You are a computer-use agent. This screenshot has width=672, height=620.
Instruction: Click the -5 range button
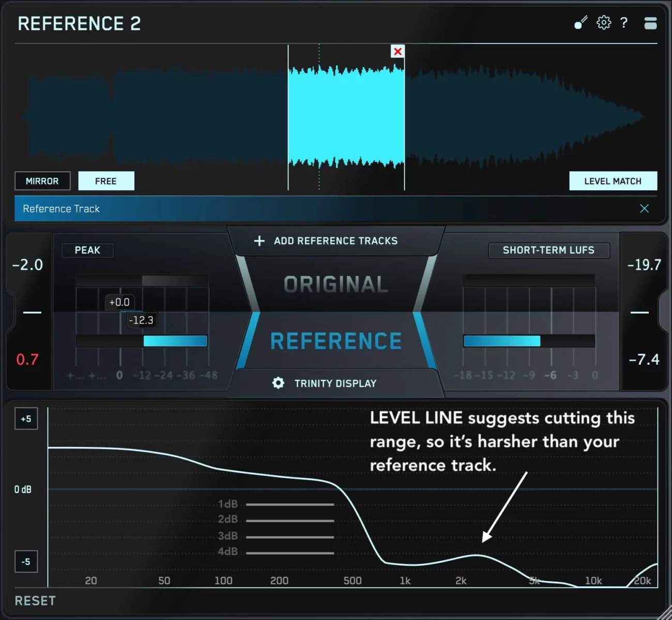(26, 562)
